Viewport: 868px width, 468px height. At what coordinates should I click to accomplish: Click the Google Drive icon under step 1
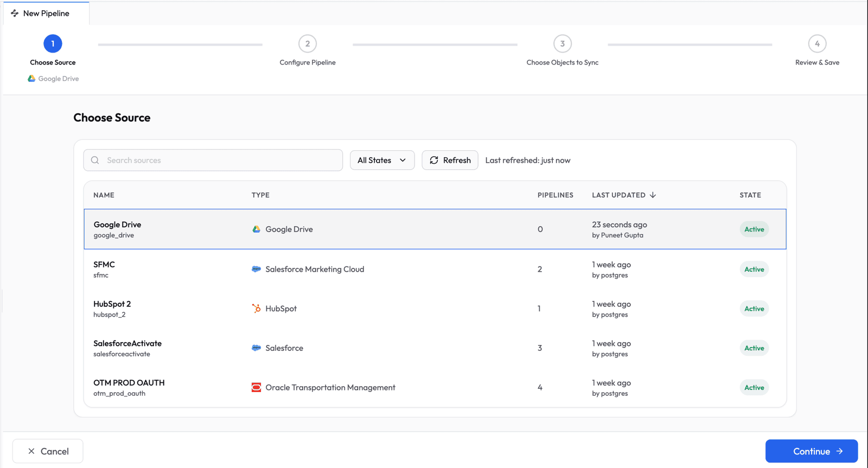[31, 79]
